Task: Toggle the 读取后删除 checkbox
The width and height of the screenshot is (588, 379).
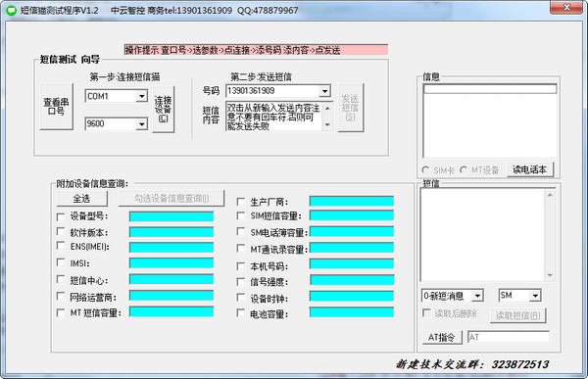Action: point(426,313)
